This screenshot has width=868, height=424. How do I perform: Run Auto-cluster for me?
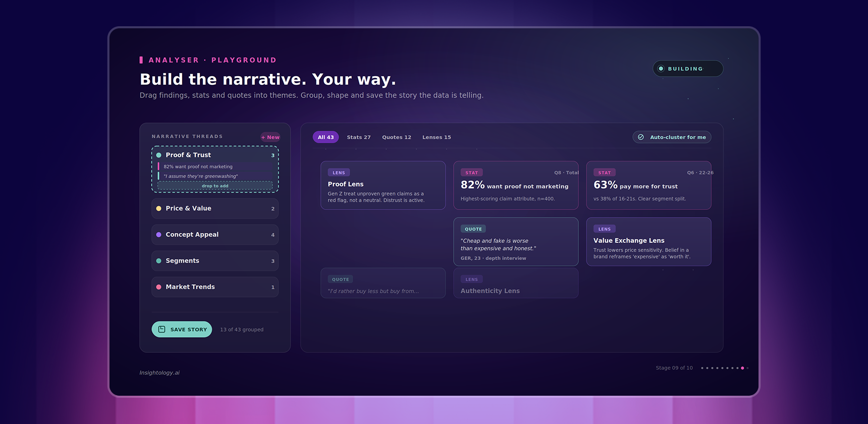(672, 137)
